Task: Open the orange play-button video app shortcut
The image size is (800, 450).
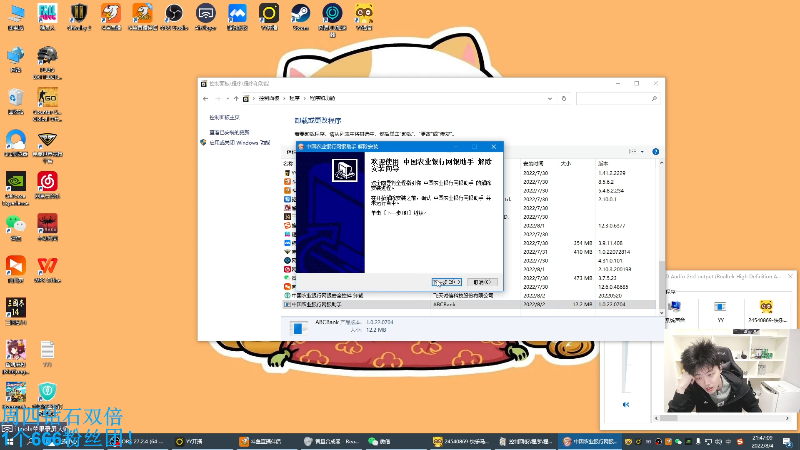Action: (16, 269)
